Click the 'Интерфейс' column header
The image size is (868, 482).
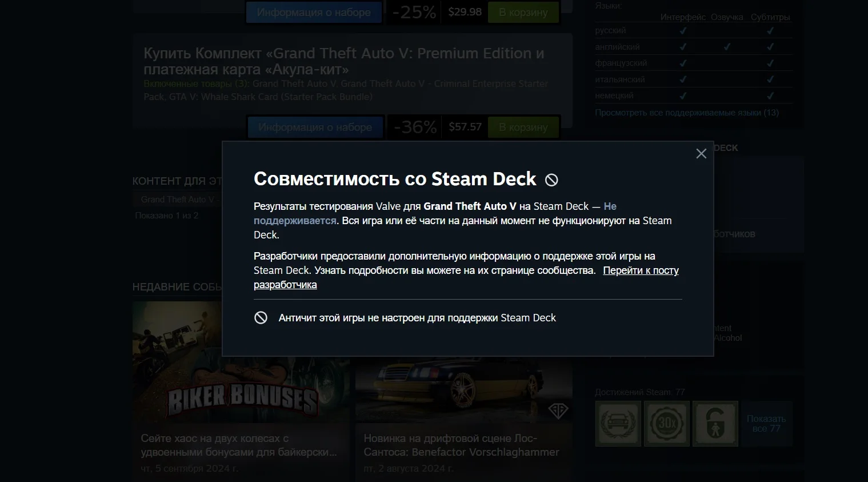[x=683, y=17]
